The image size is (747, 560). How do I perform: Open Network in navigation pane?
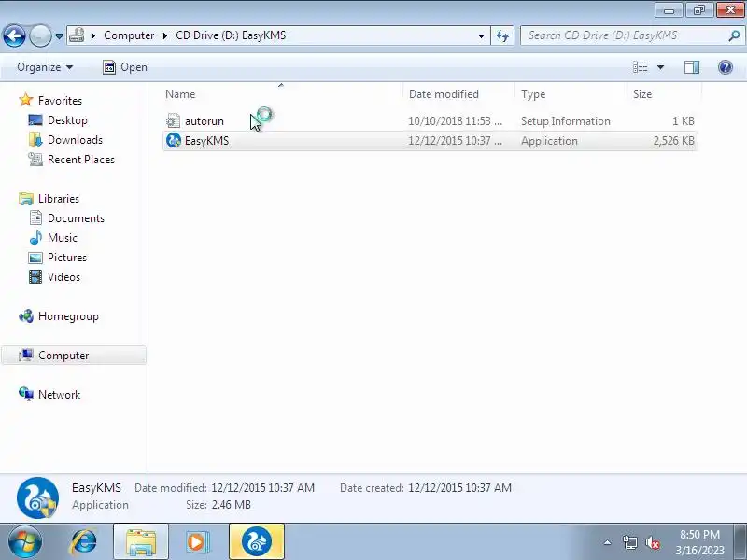coord(59,395)
